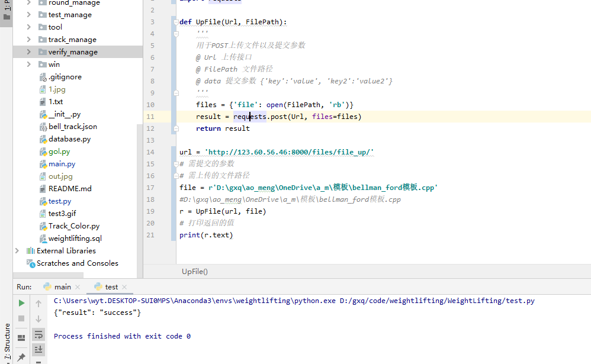The image size is (591, 364).
Task: Open weightlifting.sql file
Action: pyautogui.click(x=75, y=239)
